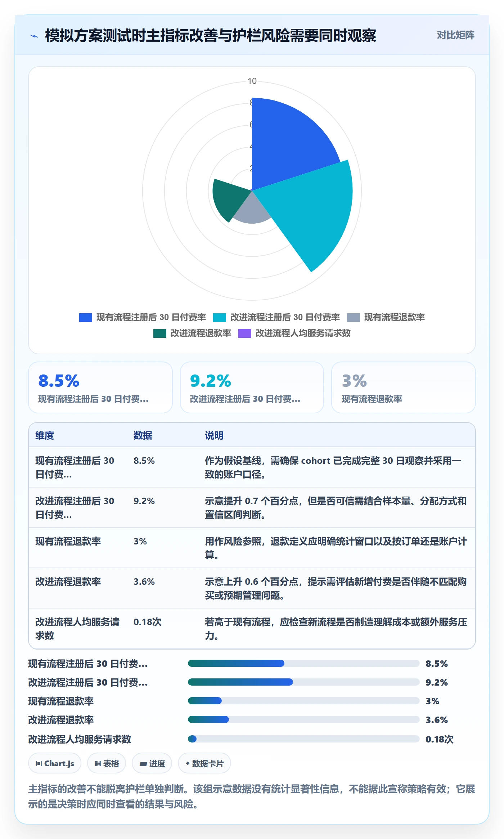The height and width of the screenshot is (839, 504).
Task: Toggle purple legend swatch for 改进流程人均服务请求数
Action: 245,333
